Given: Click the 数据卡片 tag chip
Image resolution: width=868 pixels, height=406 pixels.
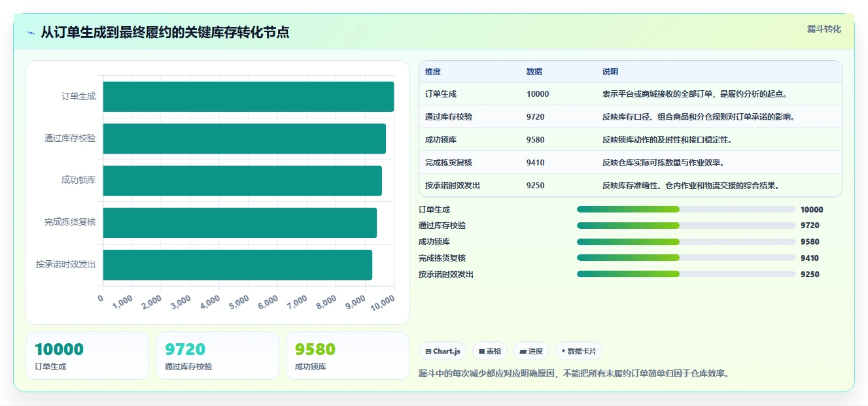Looking at the screenshot, I should pyautogui.click(x=579, y=351).
